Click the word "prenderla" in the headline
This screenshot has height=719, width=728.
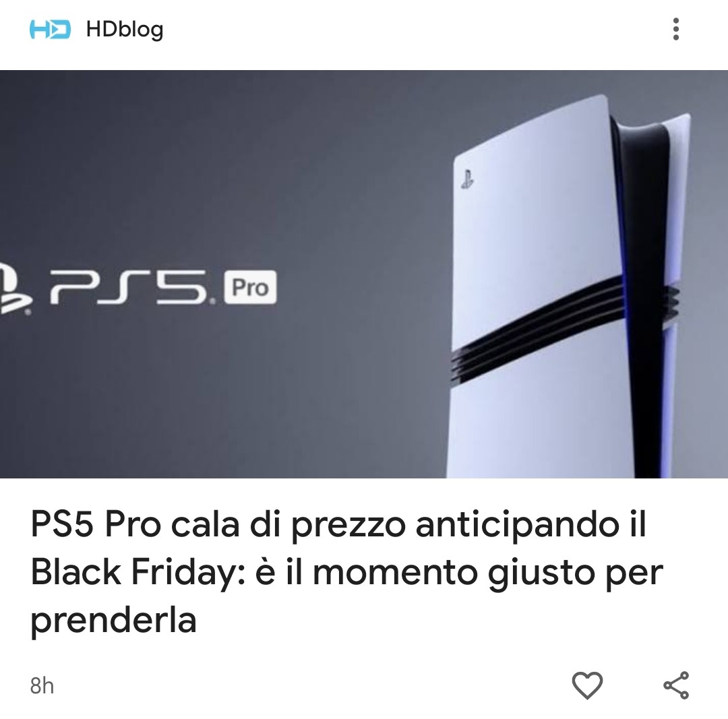(113, 621)
